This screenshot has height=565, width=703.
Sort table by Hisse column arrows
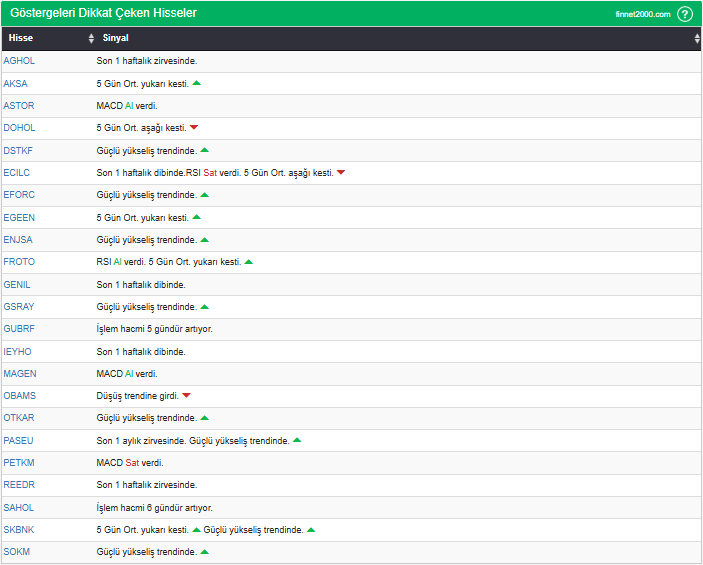(x=92, y=39)
